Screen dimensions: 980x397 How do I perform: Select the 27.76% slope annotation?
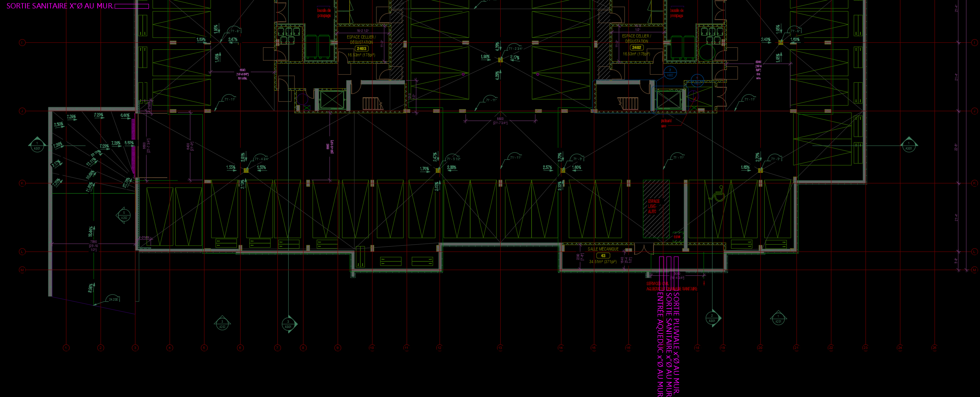coord(127,183)
